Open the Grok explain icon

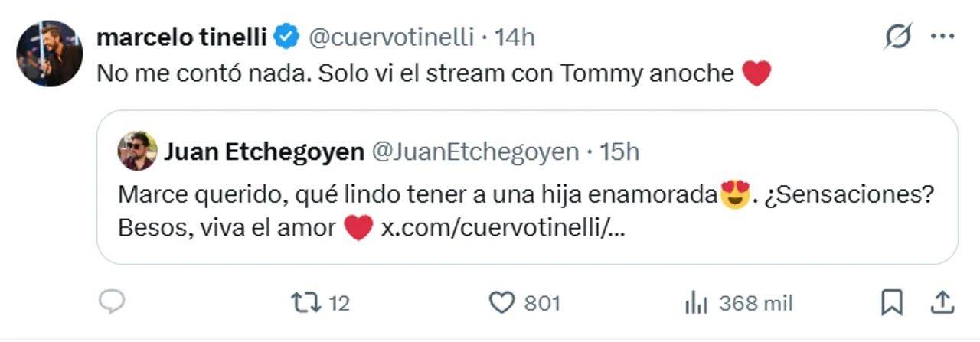tap(898, 37)
